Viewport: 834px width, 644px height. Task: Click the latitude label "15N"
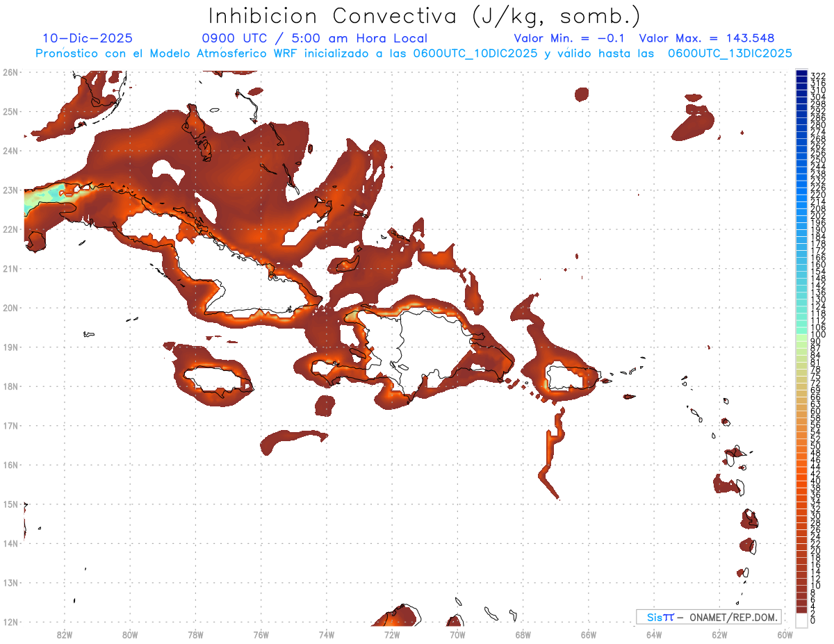click(10, 504)
